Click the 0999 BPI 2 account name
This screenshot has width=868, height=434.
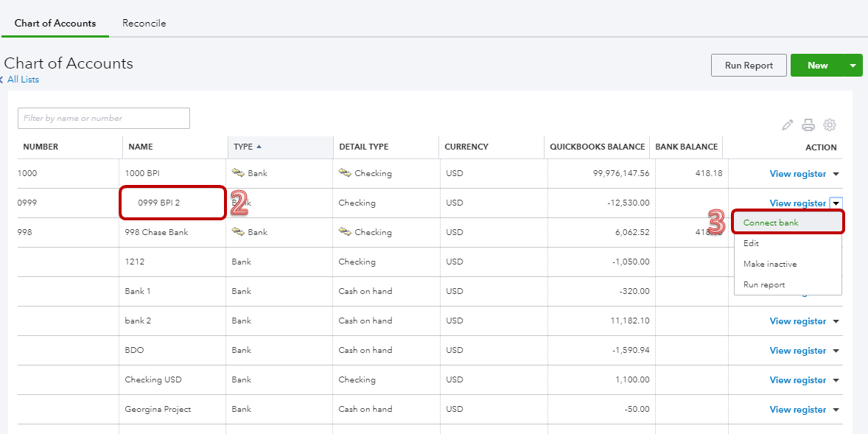click(x=159, y=203)
